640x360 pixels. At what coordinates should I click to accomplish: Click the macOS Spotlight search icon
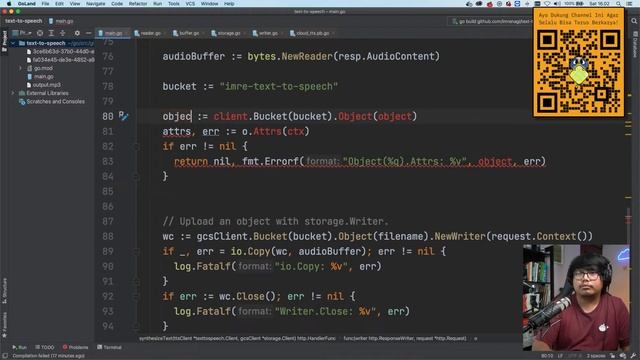coord(619,4)
